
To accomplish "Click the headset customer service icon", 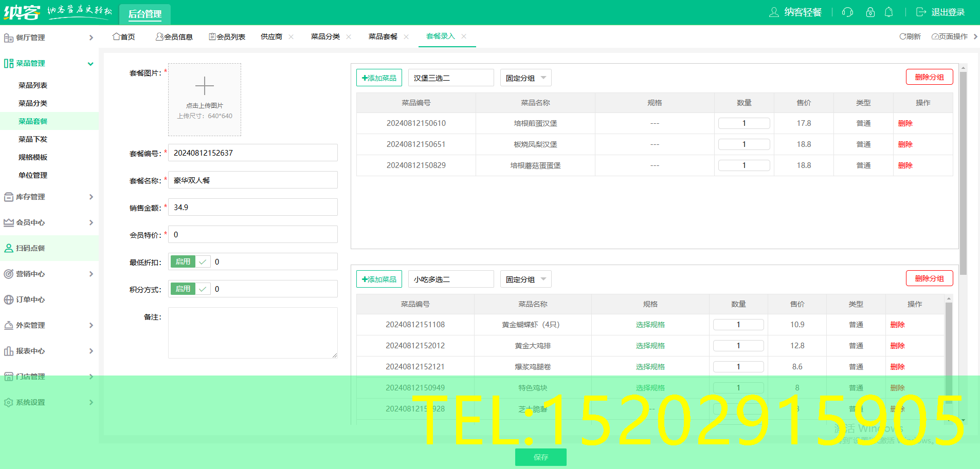I will (x=847, y=12).
